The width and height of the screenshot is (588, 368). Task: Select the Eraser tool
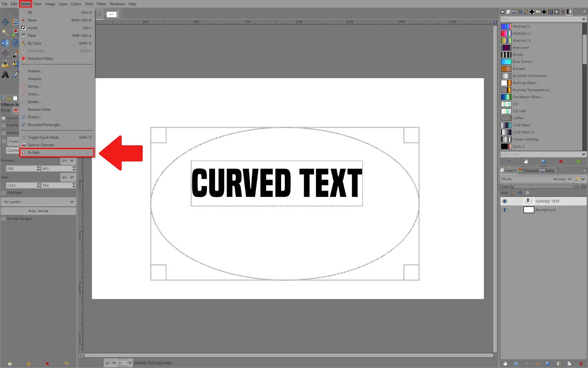coord(5,53)
